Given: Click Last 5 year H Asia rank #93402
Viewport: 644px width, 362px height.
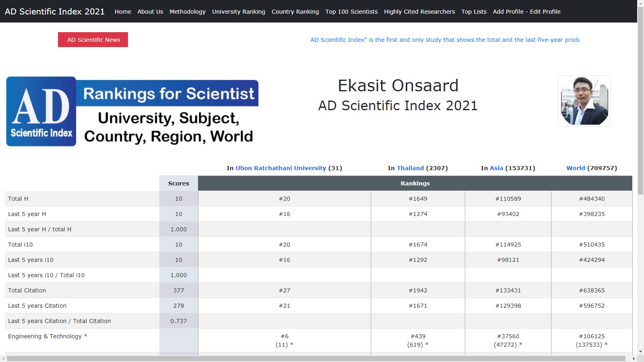Looking at the screenshot, I should point(508,214).
